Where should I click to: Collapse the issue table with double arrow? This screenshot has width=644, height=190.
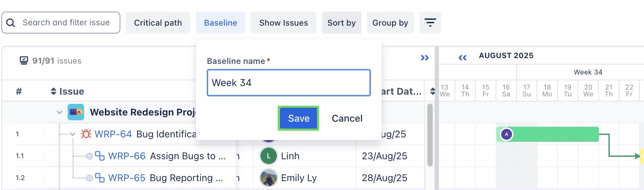point(425,58)
